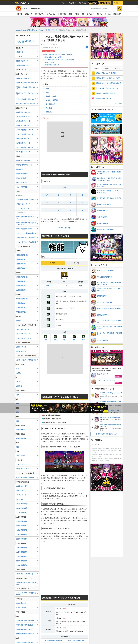
Task: Play the embedded gameplay video
Action: click(48, 467)
